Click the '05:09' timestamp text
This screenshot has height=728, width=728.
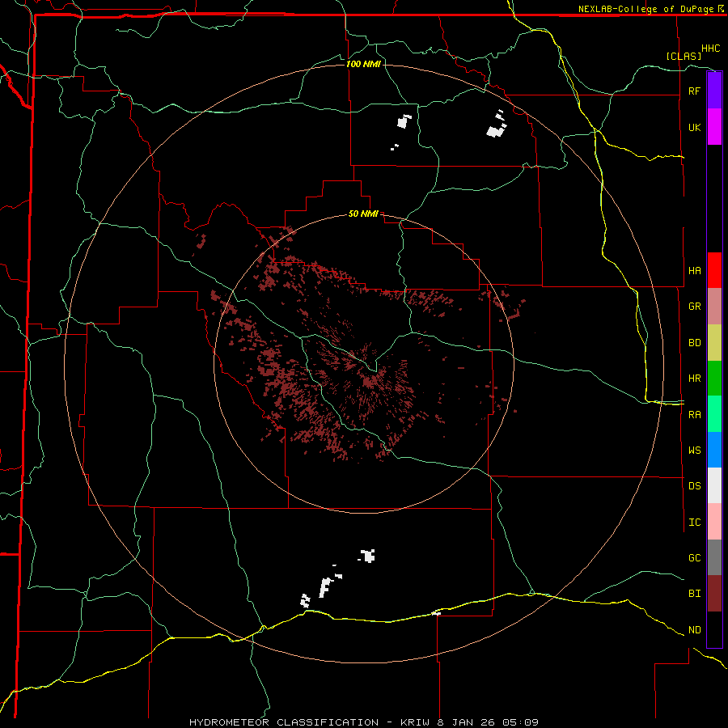coord(521,722)
